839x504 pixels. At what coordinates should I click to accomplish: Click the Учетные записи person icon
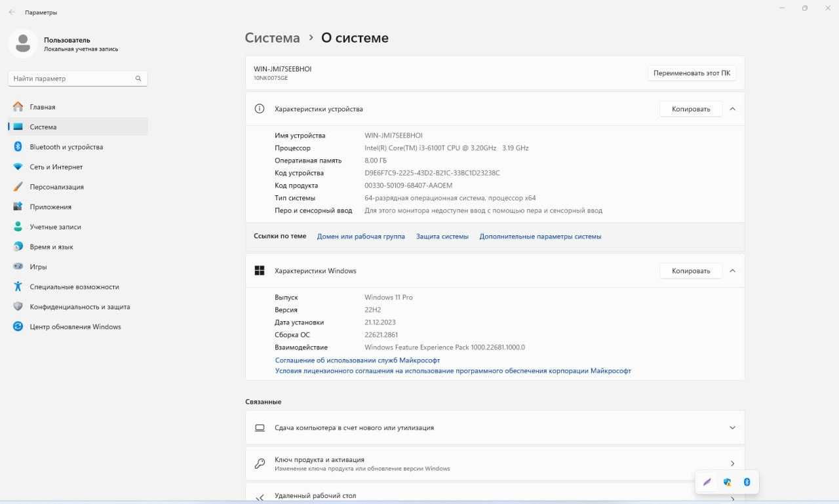click(18, 227)
